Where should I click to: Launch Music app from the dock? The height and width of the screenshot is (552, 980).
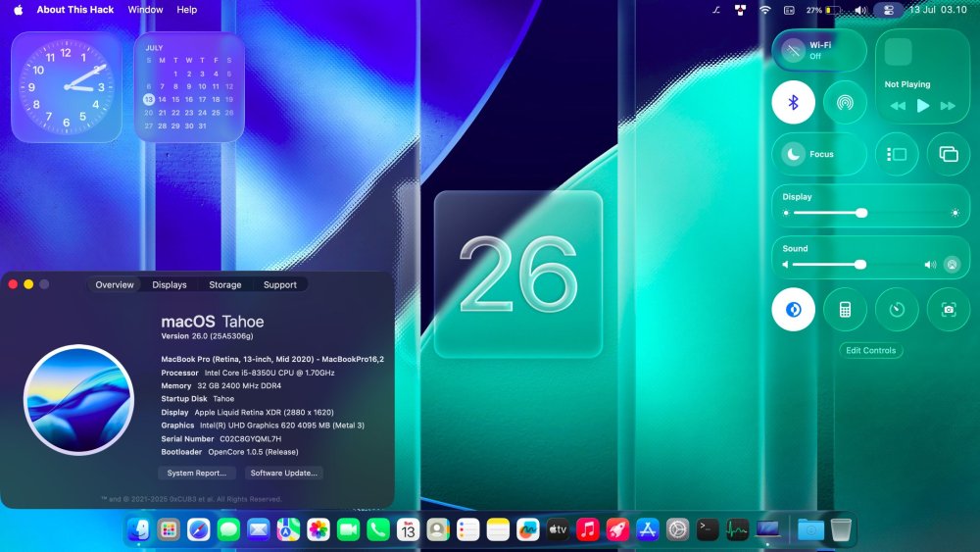point(587,530)
